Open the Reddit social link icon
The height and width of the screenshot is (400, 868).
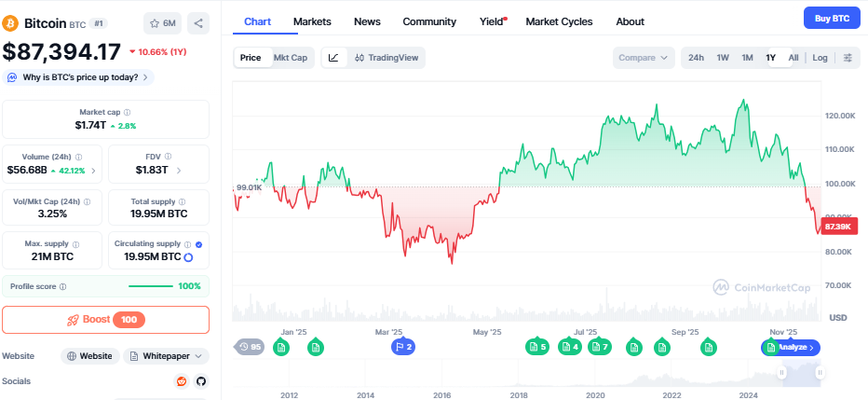tap(181, 381)
